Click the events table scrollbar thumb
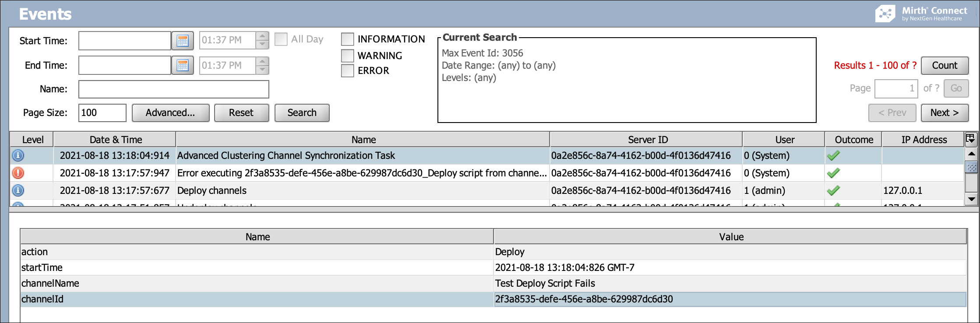This screenshot has height=323, width=980. pyautogui.click(x=971, y=167)
